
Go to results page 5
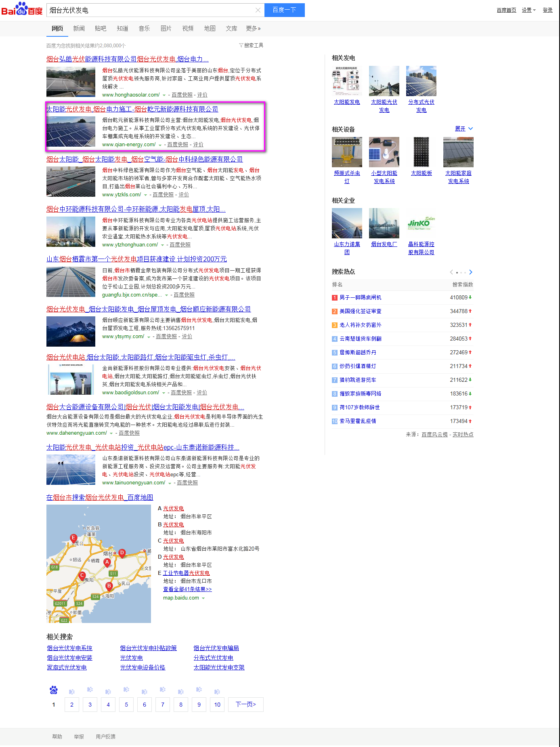click(126, 705)
